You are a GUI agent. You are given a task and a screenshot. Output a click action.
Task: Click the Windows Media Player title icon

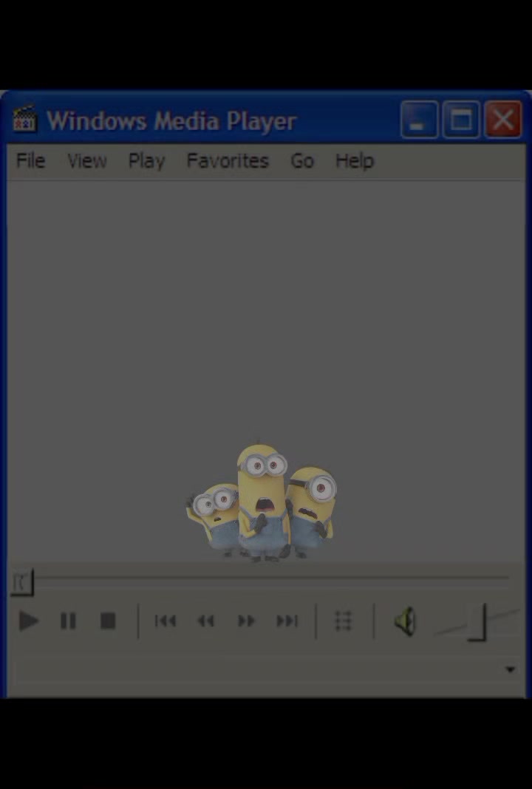[24, 119]
